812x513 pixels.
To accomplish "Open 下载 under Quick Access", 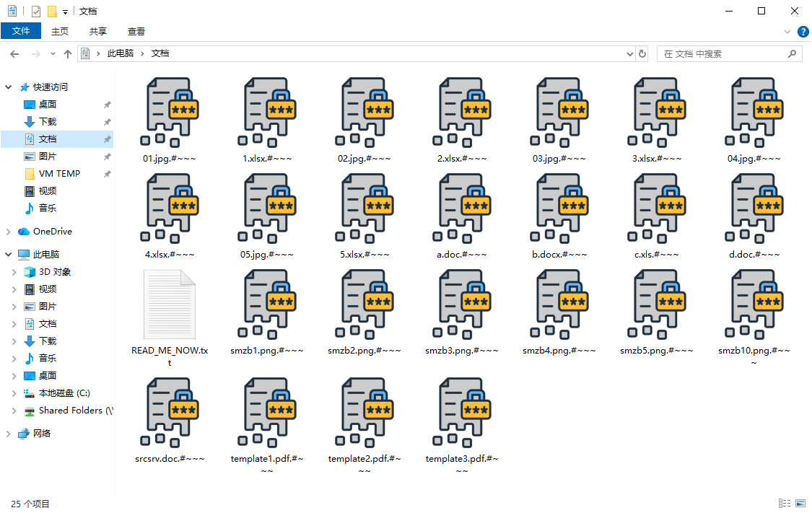I will pos(48,122).
